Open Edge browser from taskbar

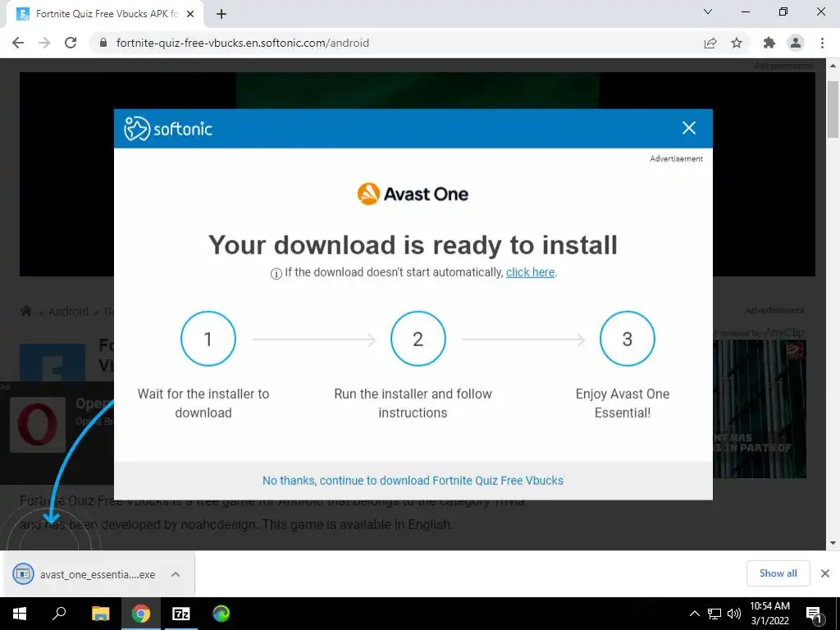point(221,614)
